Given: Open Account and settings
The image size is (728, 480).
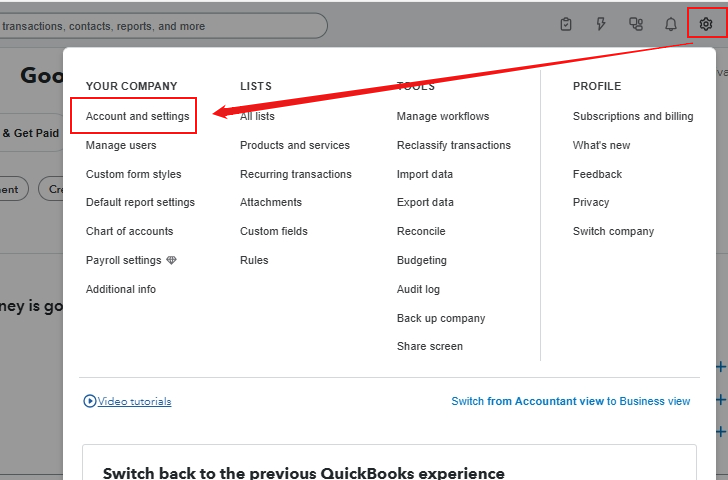Looking at the screenshot, I should [x=137, y=116].
